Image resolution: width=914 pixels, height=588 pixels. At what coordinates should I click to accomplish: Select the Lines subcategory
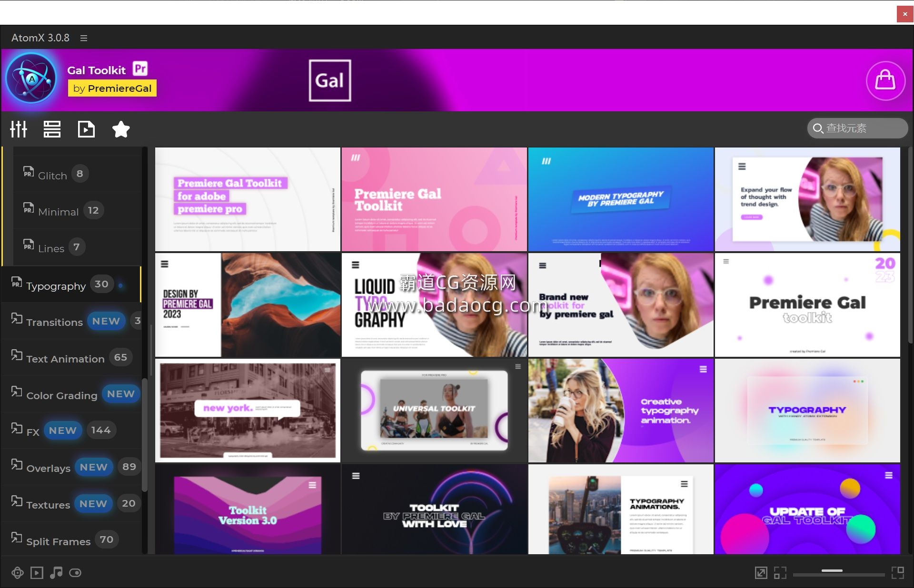click(77, 247)
